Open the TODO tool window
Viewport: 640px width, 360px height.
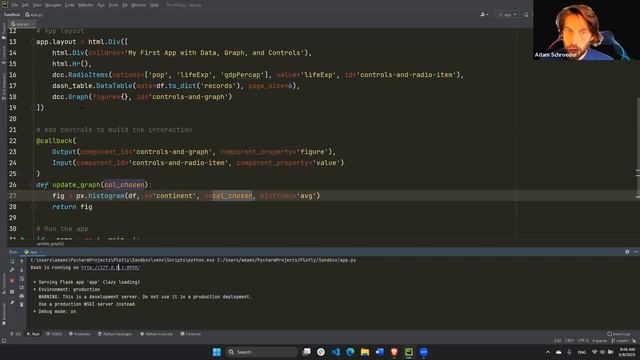54,334
